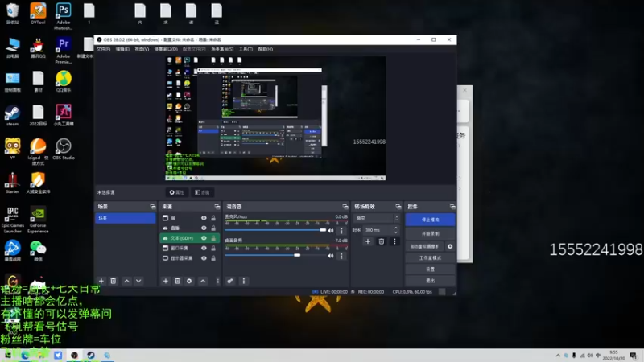Open virtual camera settings gear
This screenshot has width=644, height=362.
450,246
